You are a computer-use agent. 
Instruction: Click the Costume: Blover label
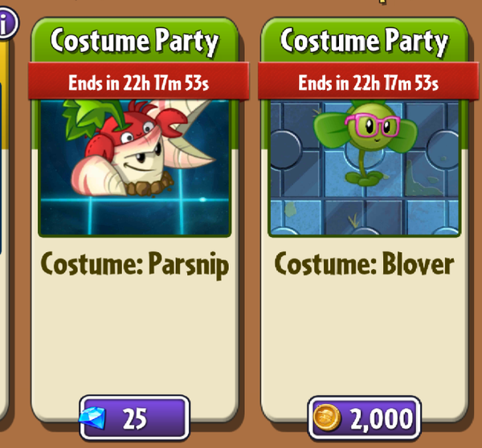coord(364,263)
